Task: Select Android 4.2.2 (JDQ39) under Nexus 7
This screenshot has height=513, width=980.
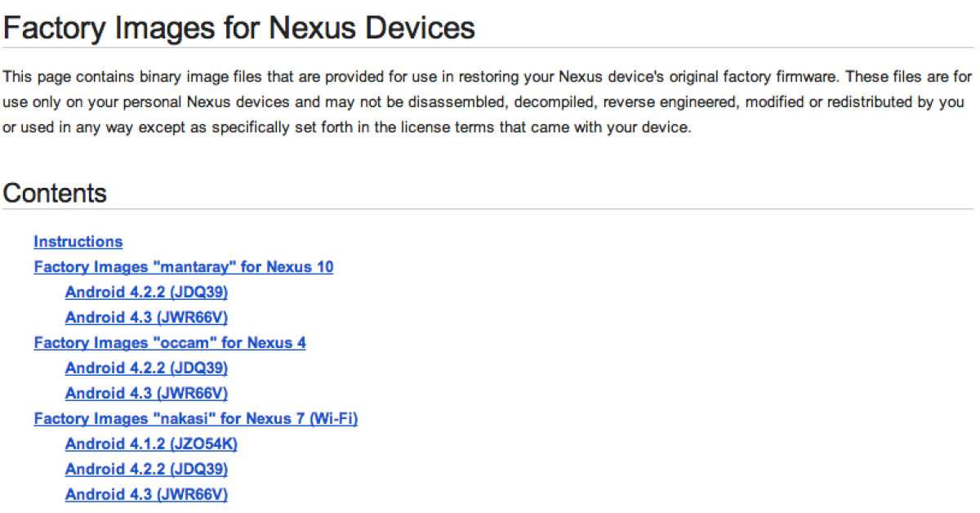Action: point(146,470)
